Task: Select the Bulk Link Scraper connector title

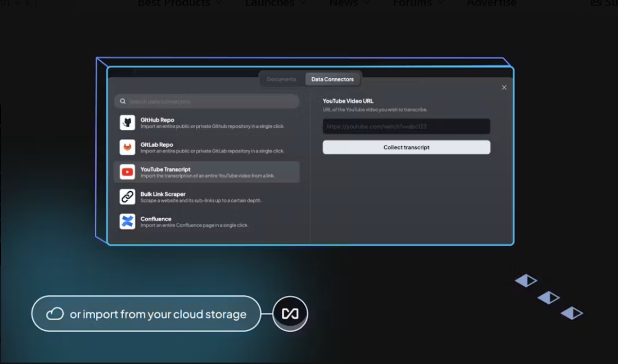Action: coord(163,194)
